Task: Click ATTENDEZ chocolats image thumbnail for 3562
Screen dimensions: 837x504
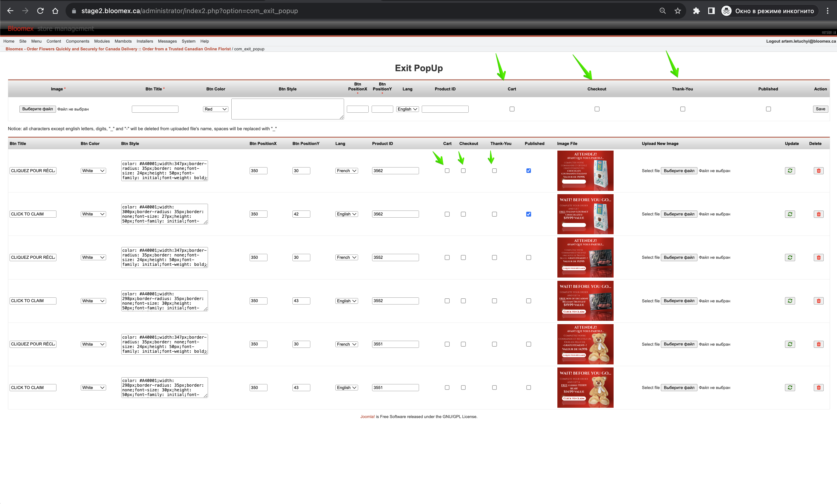Action: coord(585,171)
